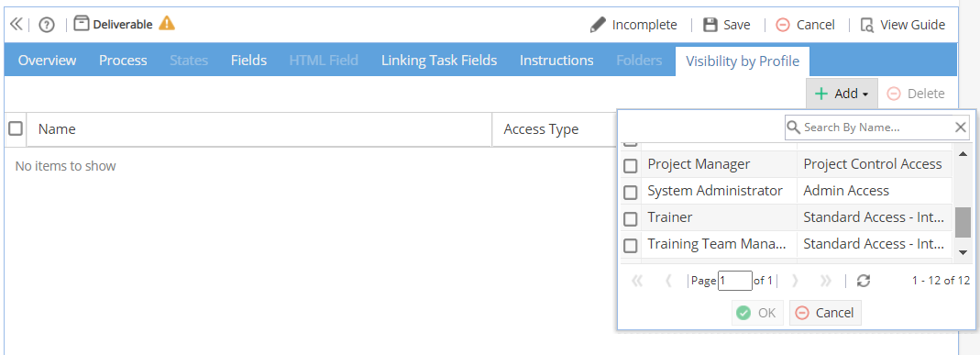980x355 pixels.
Task: Cancel the profile selection popup
Action: coord(825,313)
